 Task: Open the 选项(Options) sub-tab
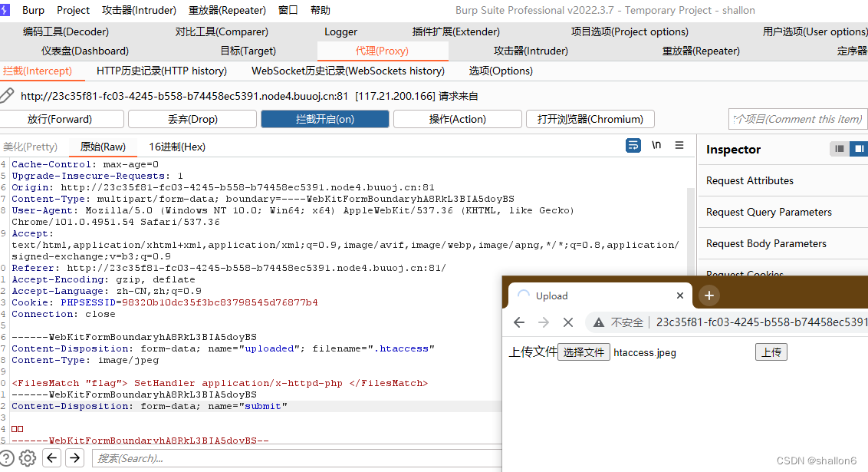[x=501, y=71]
